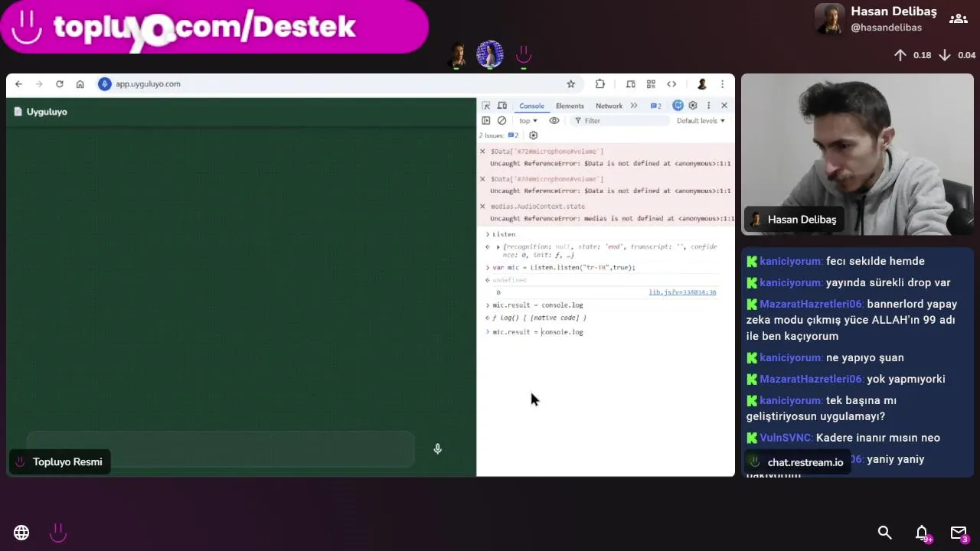
Task: Show more DevTools tabs
Action: pyautogui.click(x=633, y=106)
